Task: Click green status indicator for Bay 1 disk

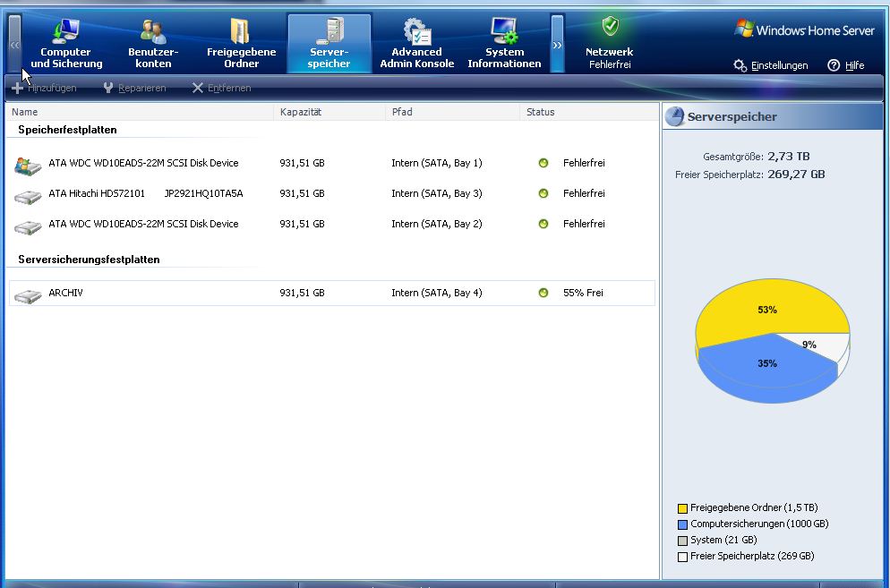Action: click(x=543, y=163)
